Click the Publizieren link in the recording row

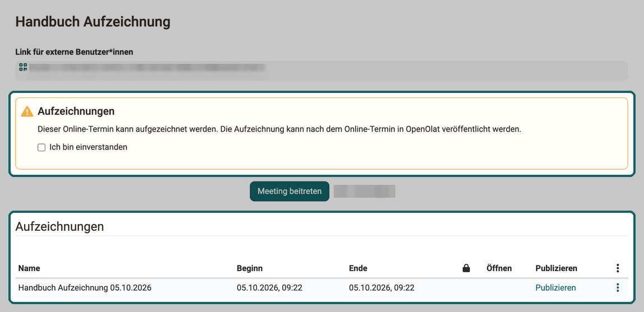(x=556, y=288)
